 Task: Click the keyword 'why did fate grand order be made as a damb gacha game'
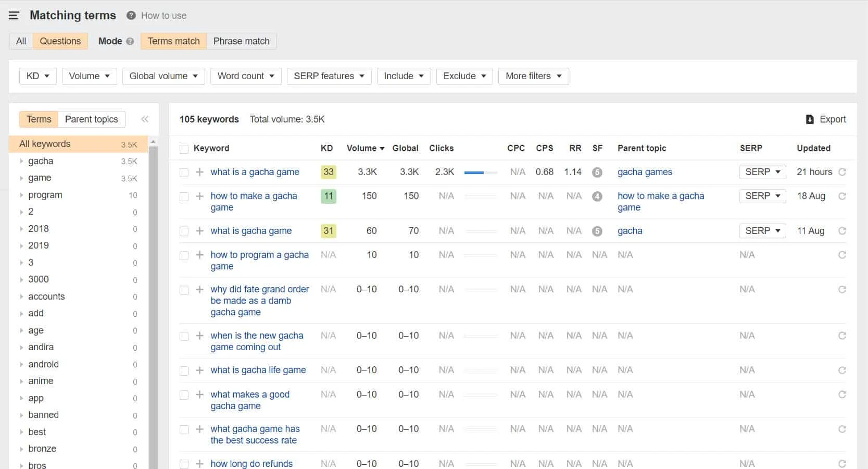(259, 301)
